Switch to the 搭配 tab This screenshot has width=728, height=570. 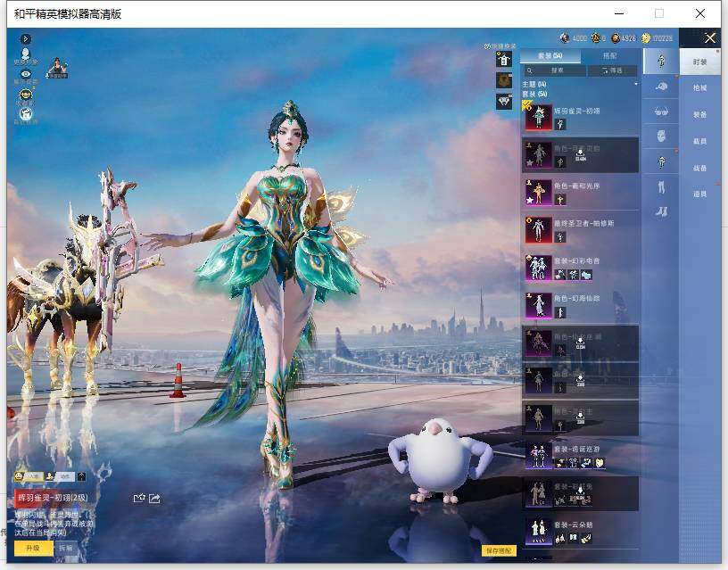coord(609,55)
